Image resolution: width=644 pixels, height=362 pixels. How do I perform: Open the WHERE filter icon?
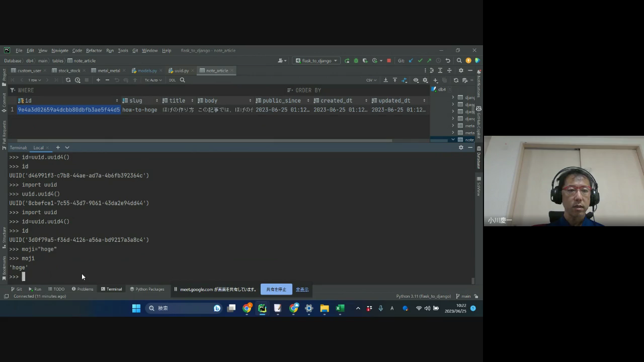pyautogui.click(x=13, y=90)
